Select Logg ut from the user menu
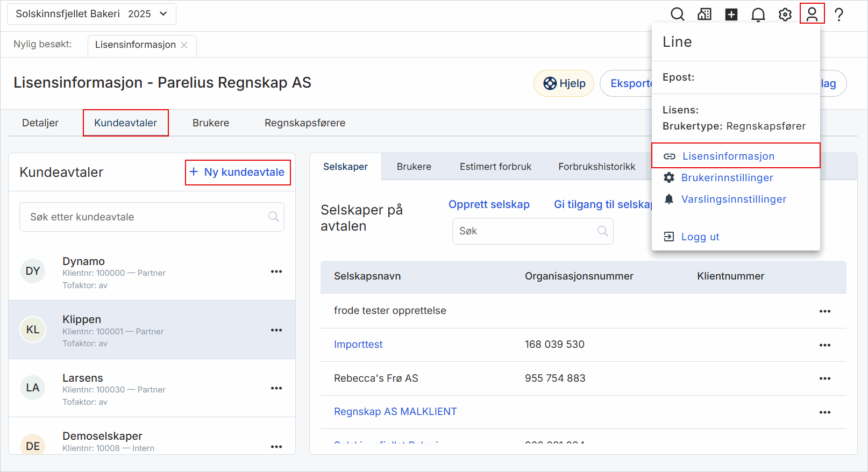Viewport: 868px width, 472px height. (x=700, y=237)
